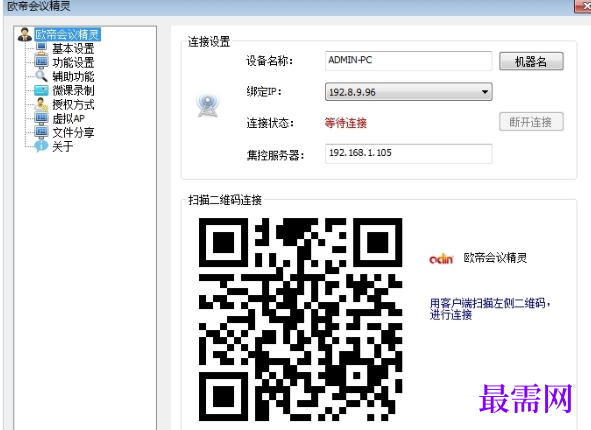591x430 pixels.
Task: Click the 机器名 button
Action: 531,61
